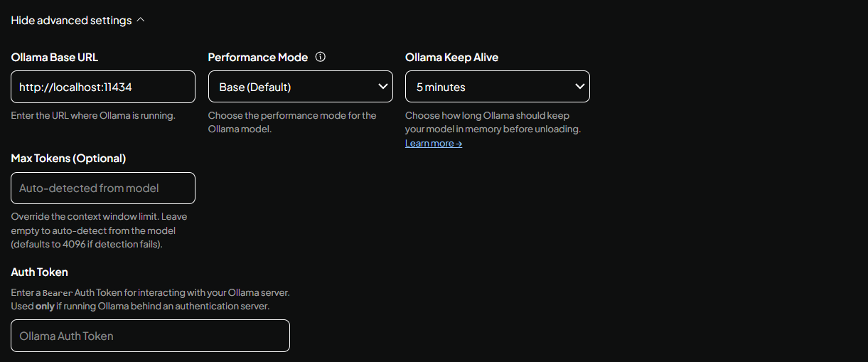
Task: Focus the Ollama Base URL field
Action: click(x=103, y=87)
